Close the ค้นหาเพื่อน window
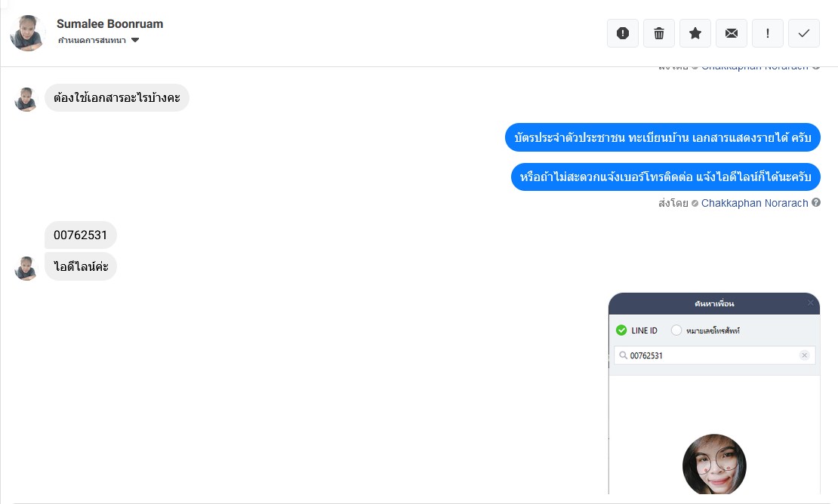Viewport: 838px width, 504px height. [811, 303]
